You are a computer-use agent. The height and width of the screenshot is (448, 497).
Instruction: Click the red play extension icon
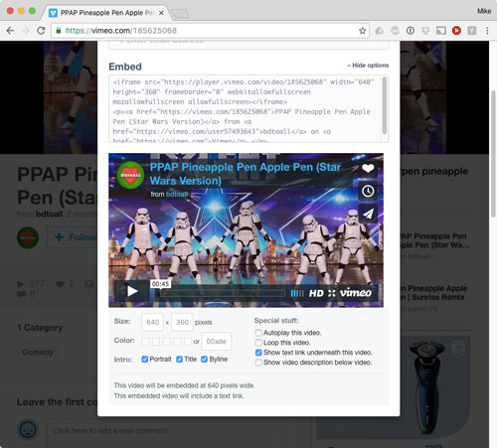[456, 31]
